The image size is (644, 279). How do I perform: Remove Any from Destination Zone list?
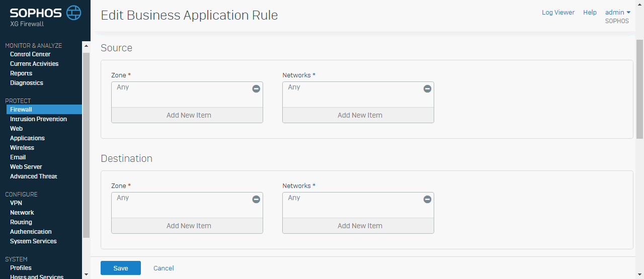pyautogui.click(x=256, y=199)
